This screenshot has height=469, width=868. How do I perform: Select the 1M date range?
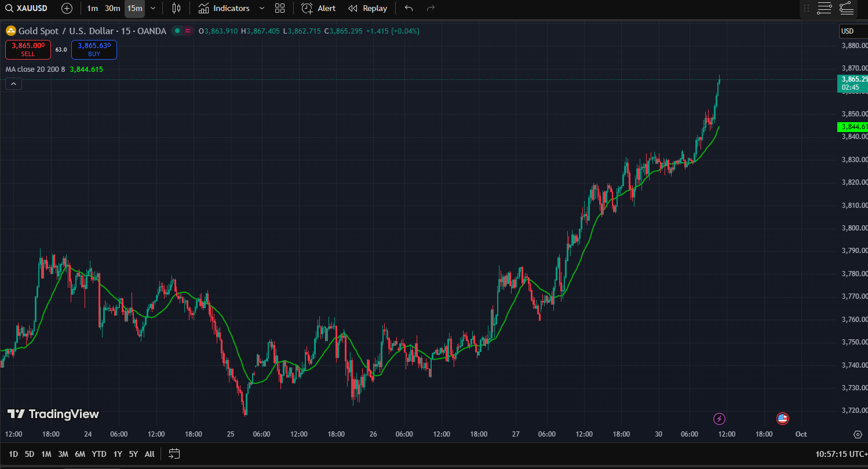pos(46,454)
